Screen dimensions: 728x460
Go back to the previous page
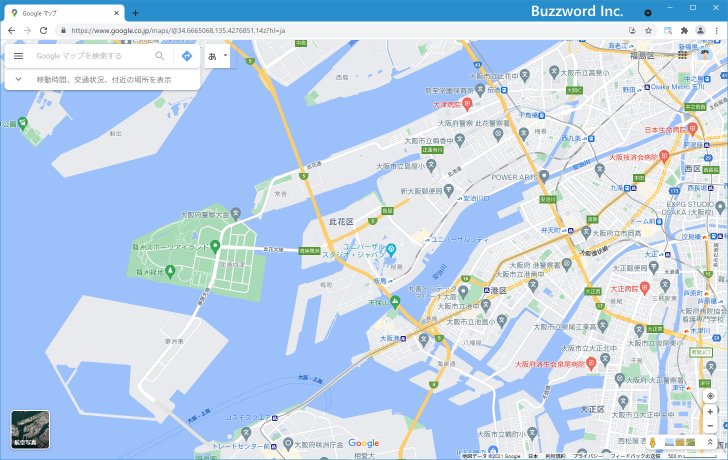point(12,31)
